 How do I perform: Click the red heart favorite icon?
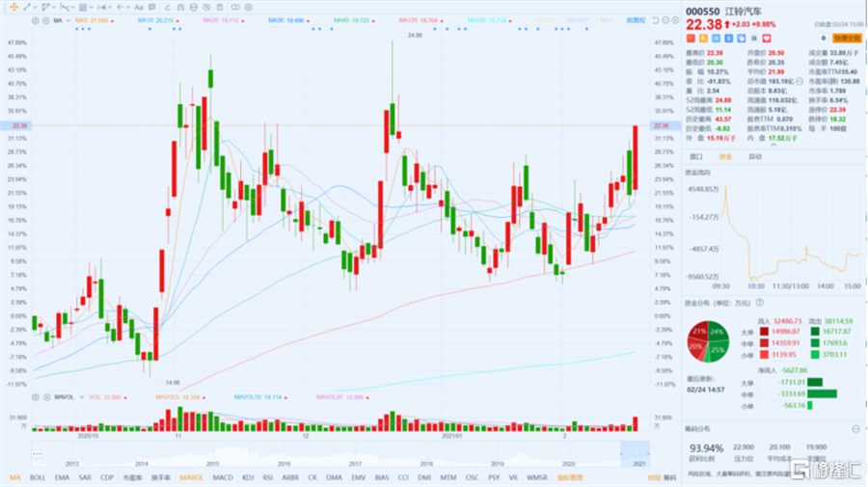tap(767, 39)
